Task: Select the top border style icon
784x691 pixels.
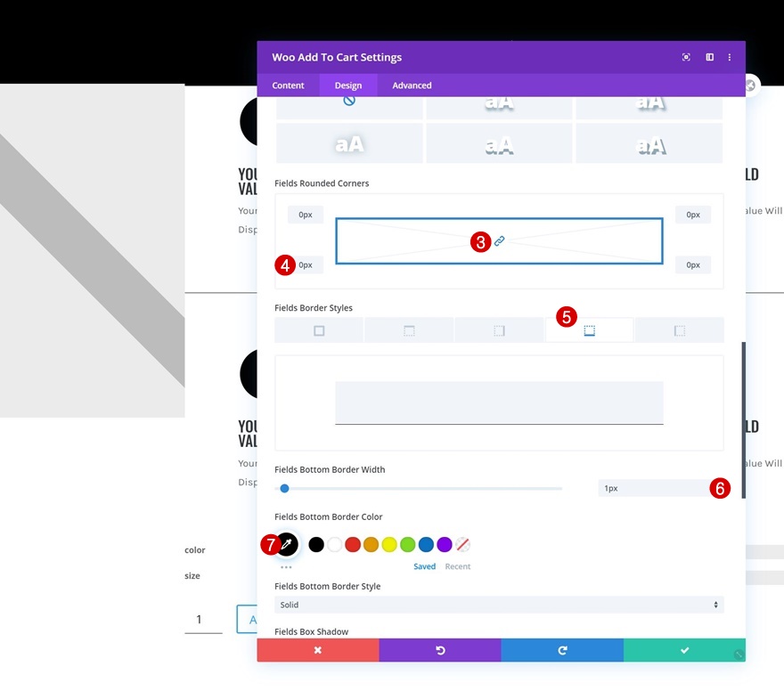Action: click(x=409, y=330)
